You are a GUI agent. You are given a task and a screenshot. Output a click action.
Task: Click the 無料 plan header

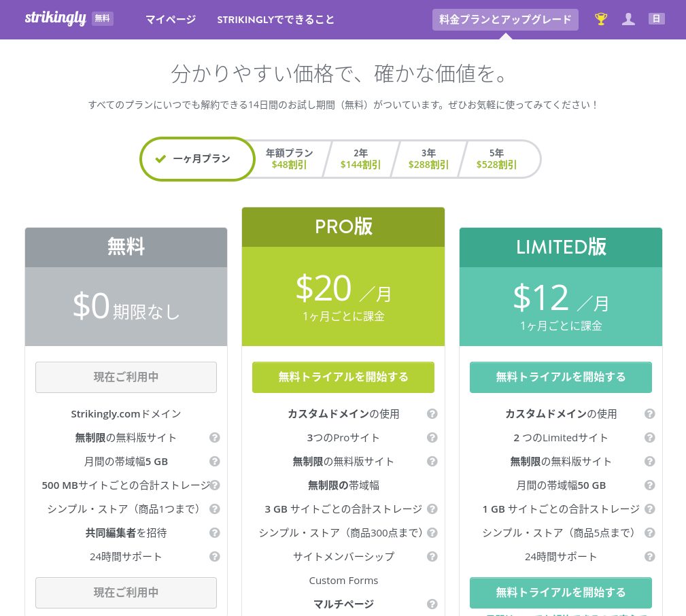click(x=126, y=247)
